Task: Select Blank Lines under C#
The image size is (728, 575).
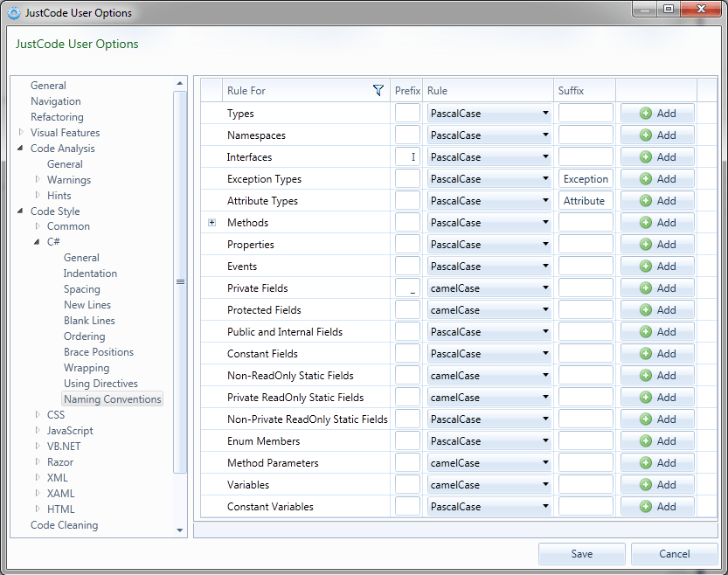Action: (x=89, y=321)
